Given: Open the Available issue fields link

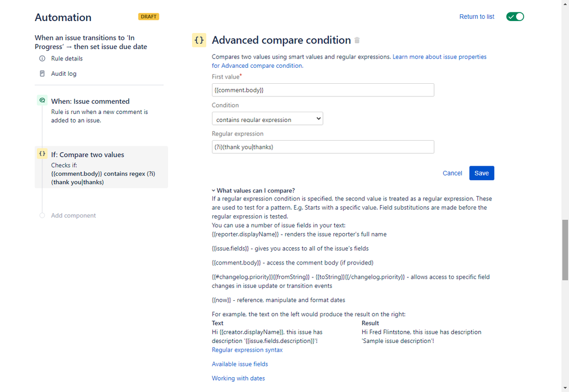Looking at the screenshot, I should (239, 364).
